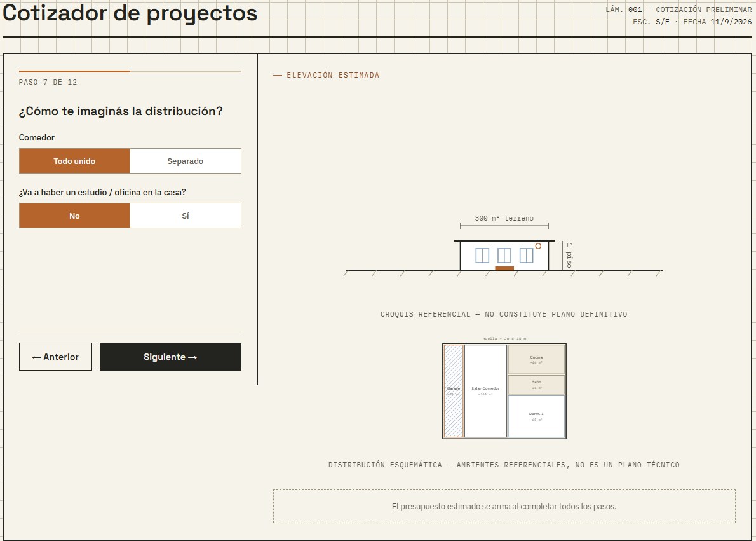
Task: Answer "Sí" to the estudio/oficina question
Action: (x=185, y=216)
